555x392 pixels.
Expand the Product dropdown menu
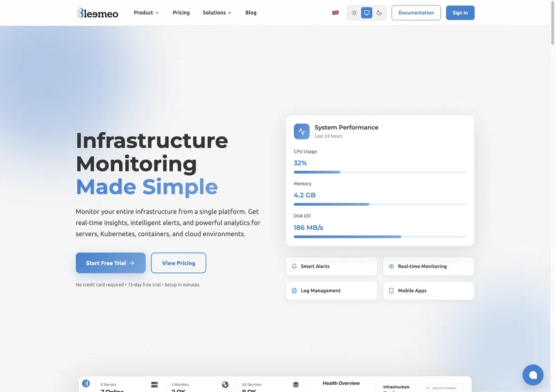146,12
